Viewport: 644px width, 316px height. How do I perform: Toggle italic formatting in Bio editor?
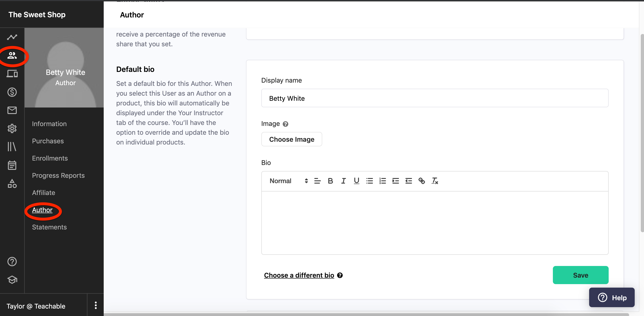coord(343,181)
